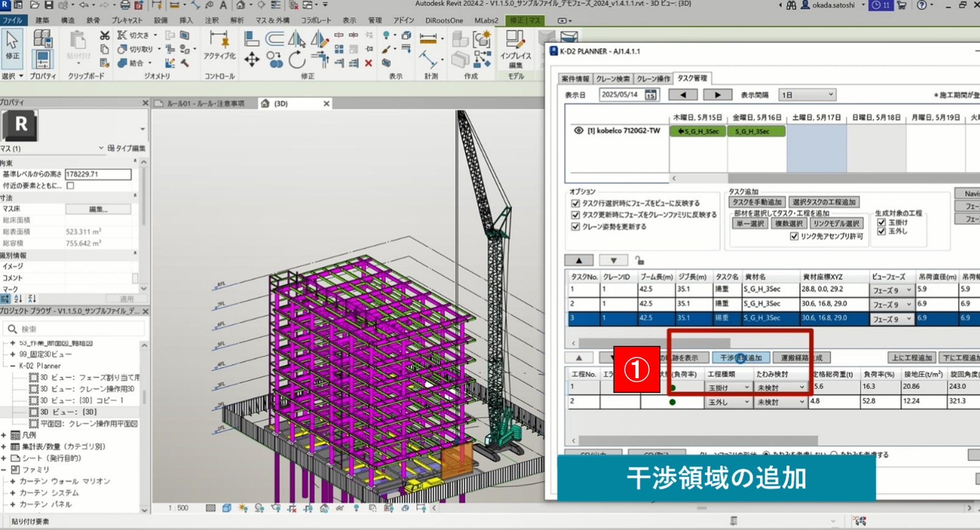
Task: Click the Print icon in quick access toolbar
Action: (125, 5)
